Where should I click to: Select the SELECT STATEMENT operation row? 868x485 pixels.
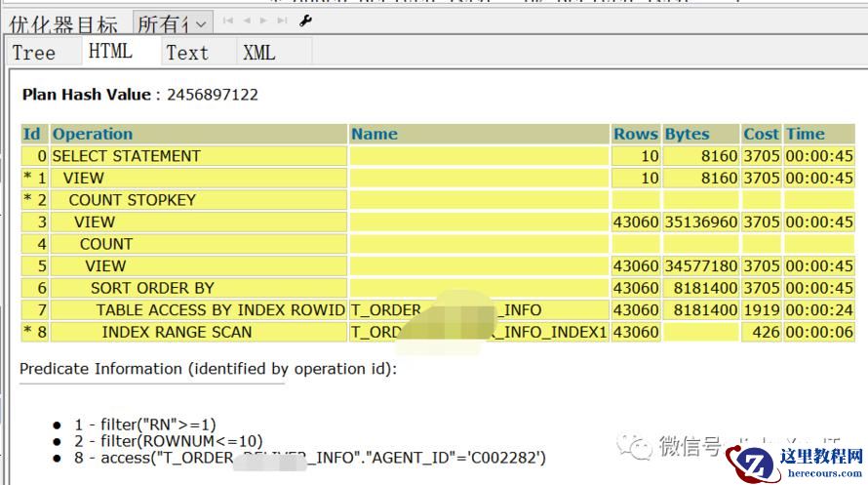(x=437, y=156)
